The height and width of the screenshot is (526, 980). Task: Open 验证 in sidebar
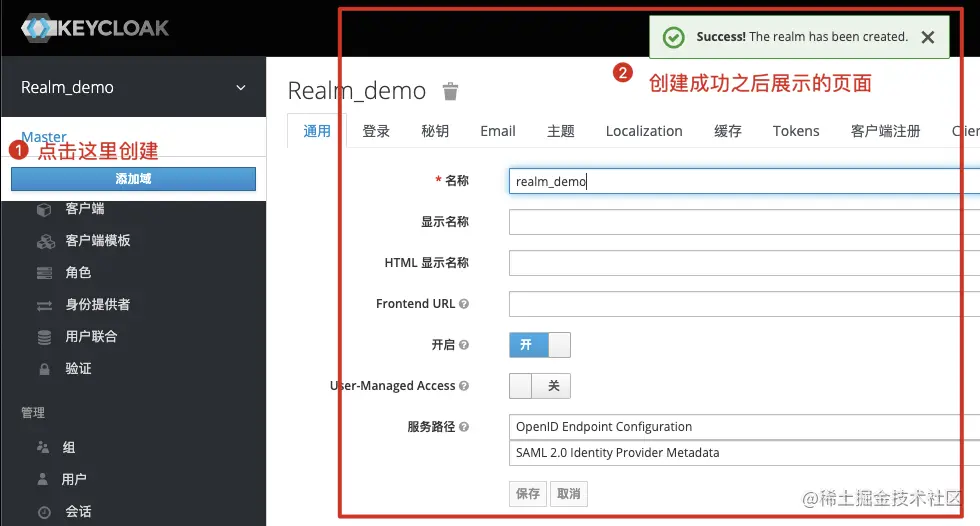point(78,369)
